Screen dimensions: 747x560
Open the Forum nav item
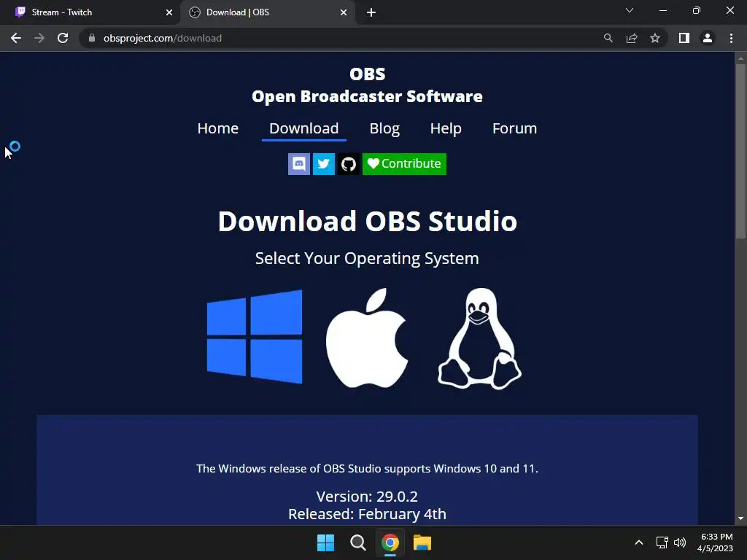pyautogui.click(x=514, y=128)
